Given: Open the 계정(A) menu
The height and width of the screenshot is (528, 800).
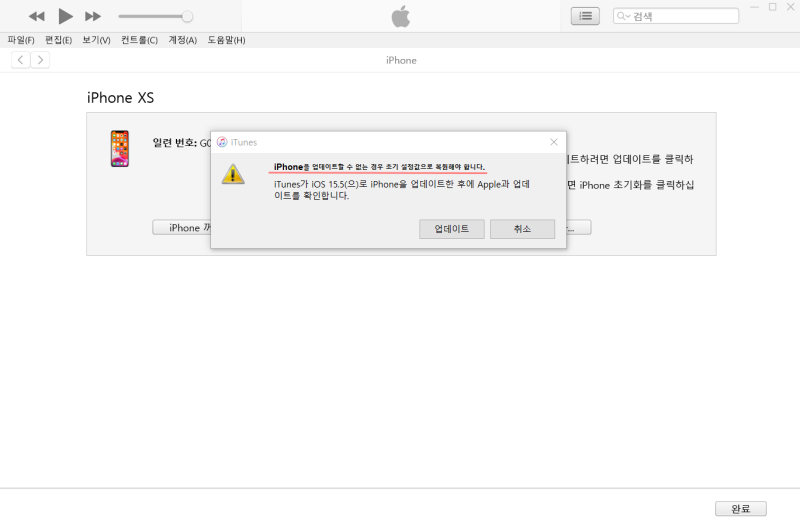Looking at the screenshot, I should (183, 40).
